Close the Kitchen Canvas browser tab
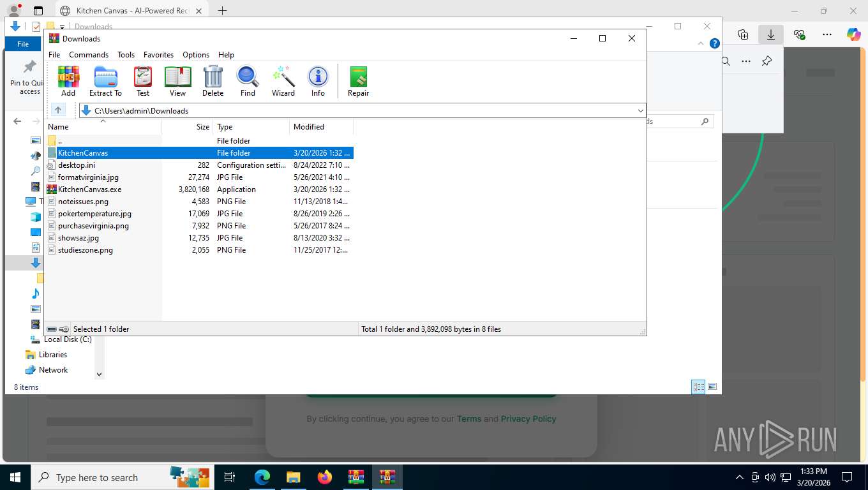The image size is (868, 490). (198, 11)
